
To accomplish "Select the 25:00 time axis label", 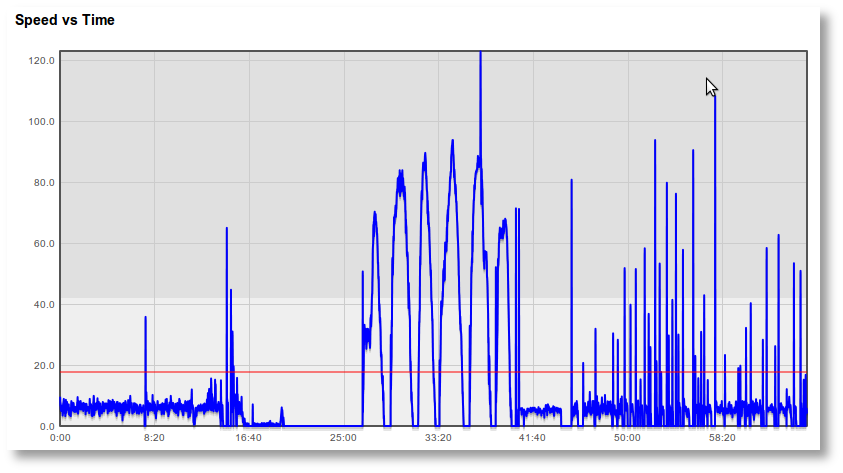I will click(343, 438).
